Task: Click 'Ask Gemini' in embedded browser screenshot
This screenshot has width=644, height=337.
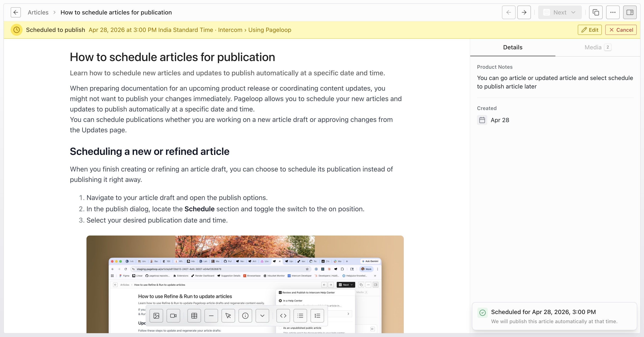Action: tap(370, 261)
